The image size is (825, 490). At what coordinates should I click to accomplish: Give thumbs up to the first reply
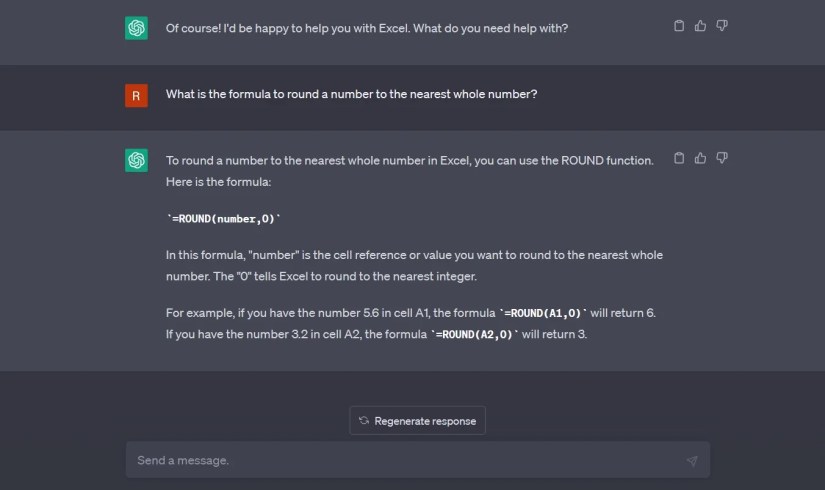(x=700, y=26)
